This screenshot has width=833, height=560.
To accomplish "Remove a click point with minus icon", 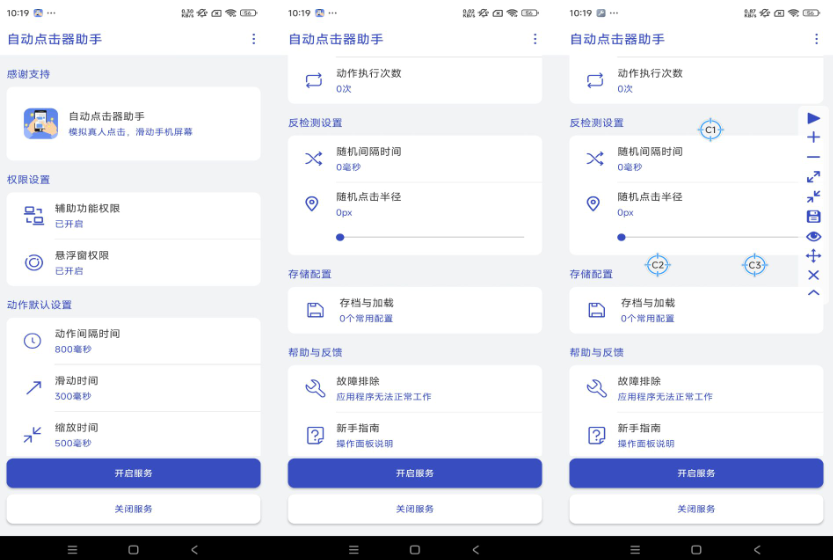I will point(813,157).
